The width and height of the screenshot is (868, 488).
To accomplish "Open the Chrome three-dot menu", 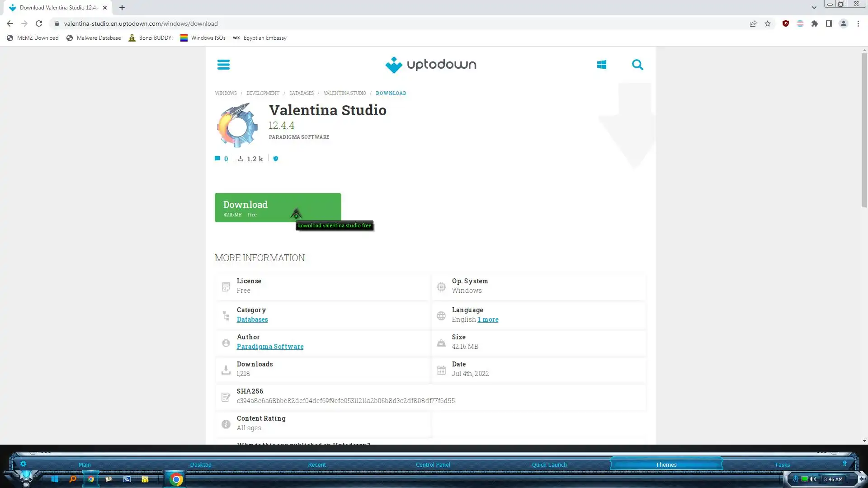I will pos(858,23).
